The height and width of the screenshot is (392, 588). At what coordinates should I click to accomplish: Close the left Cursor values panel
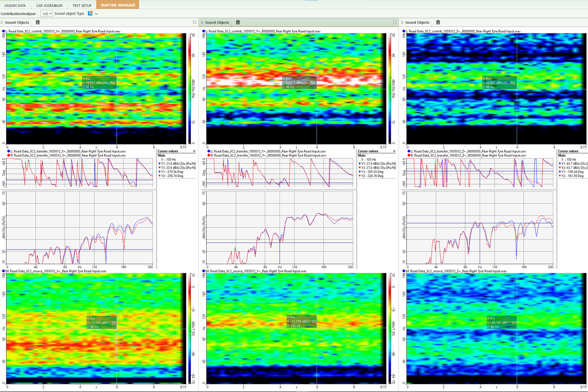[x=194, y=151]
